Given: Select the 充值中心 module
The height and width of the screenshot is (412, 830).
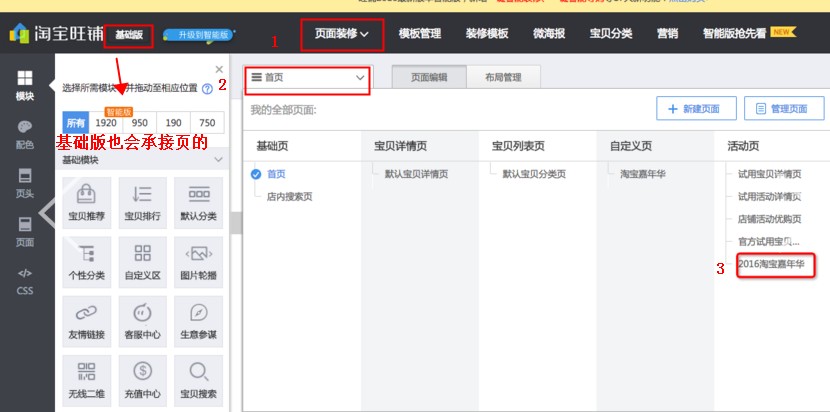Looking at the screenshot, I should pyautogui.click(x=142, y=381).
